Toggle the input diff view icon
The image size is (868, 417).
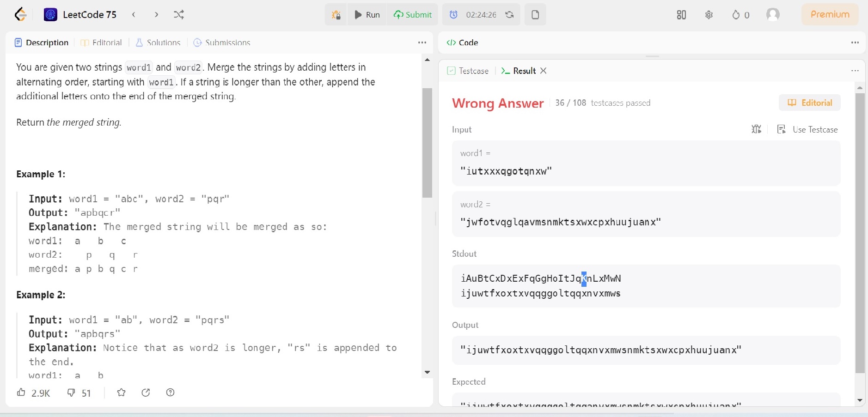click(756, 129)
